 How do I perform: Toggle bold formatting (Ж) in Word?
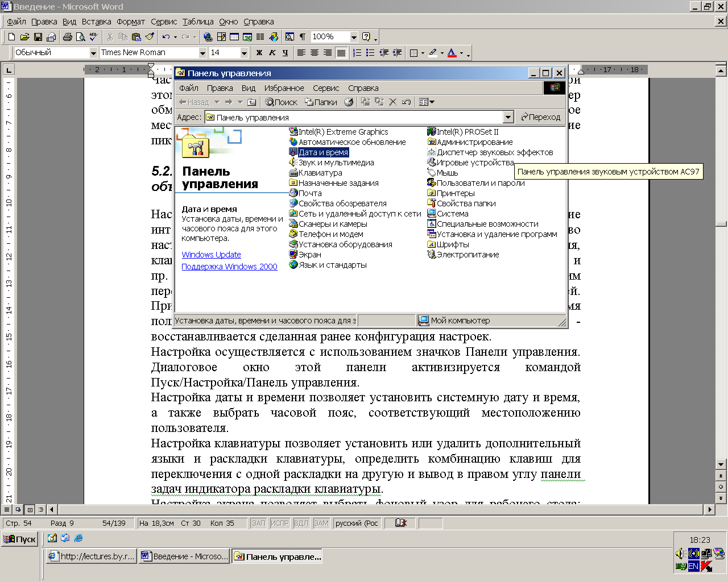[x=259, y=53]
